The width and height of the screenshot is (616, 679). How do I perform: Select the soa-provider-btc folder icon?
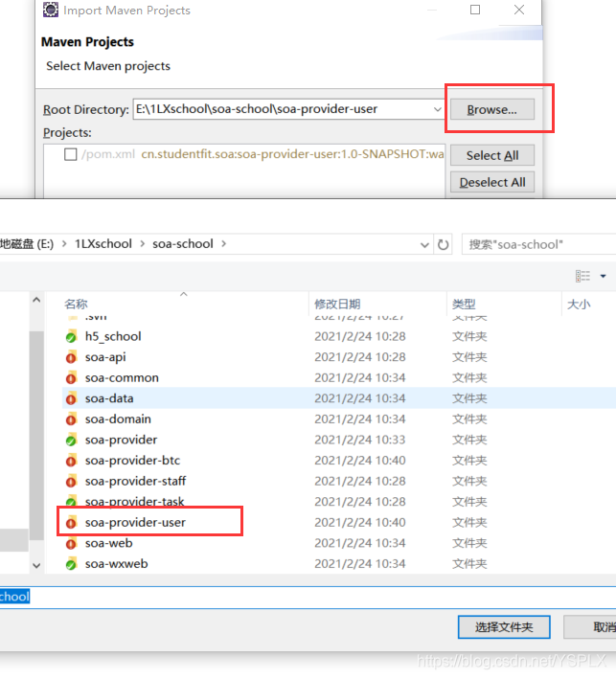(x=71, y=461)
